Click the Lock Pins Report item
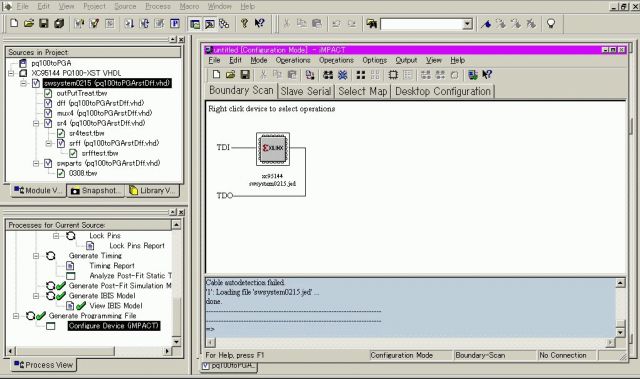 (x=137, y=246)
